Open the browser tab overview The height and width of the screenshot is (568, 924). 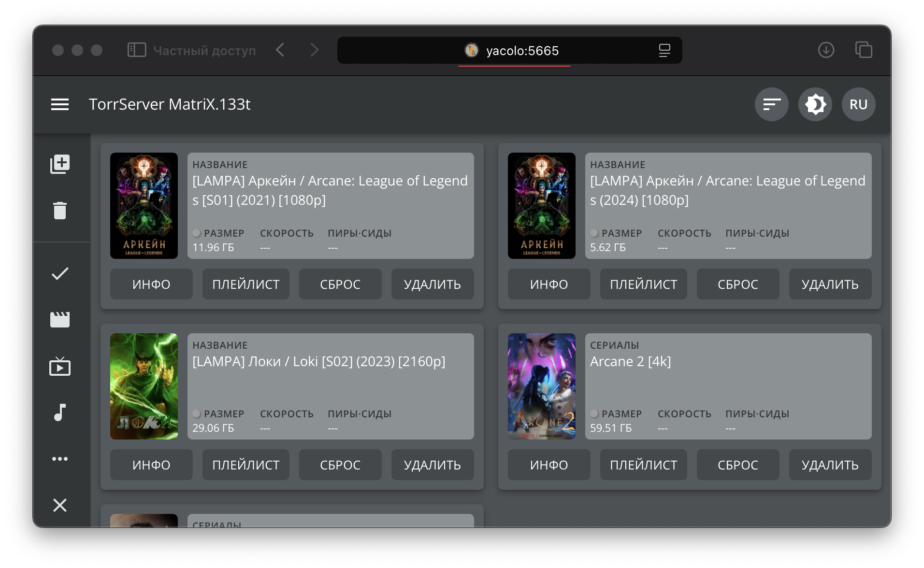[x=864, y=50]
